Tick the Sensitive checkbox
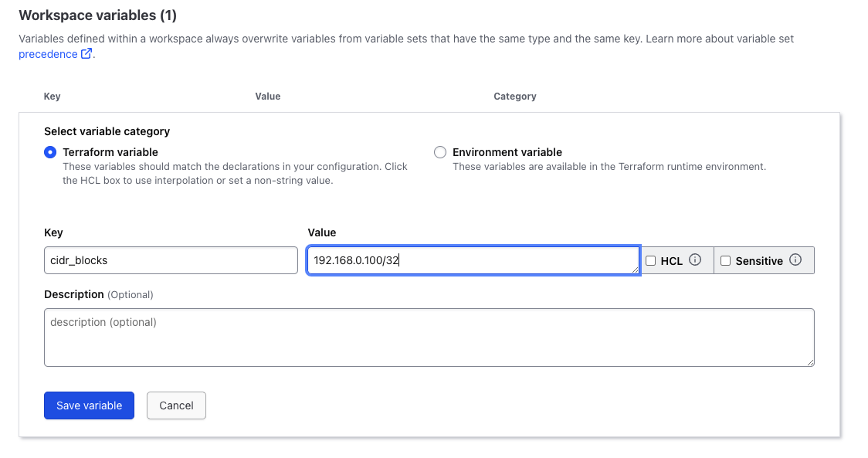The image size is (868, 458). 725,261
